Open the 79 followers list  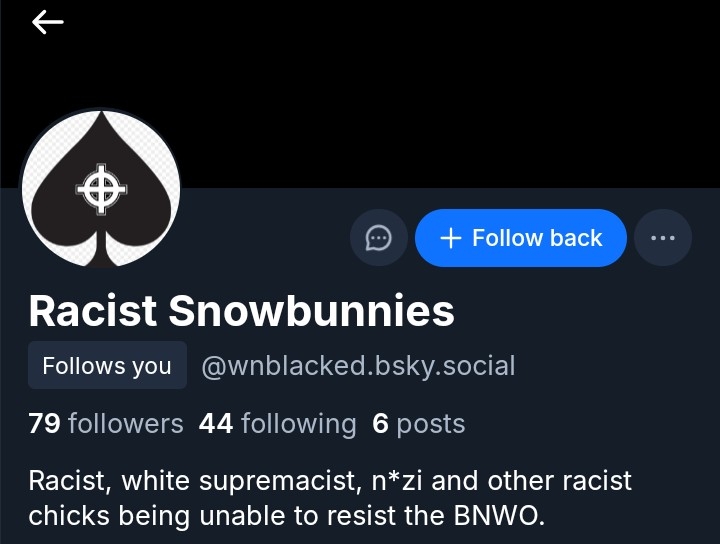coord(105,424)
